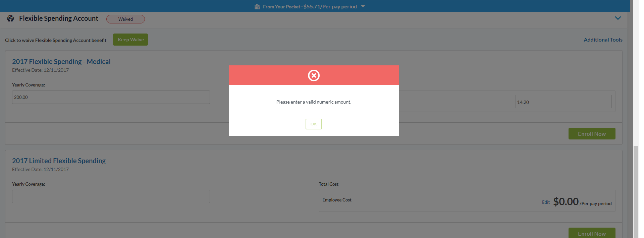Click Enroll Now for the Medical plan

click(592, 134)
